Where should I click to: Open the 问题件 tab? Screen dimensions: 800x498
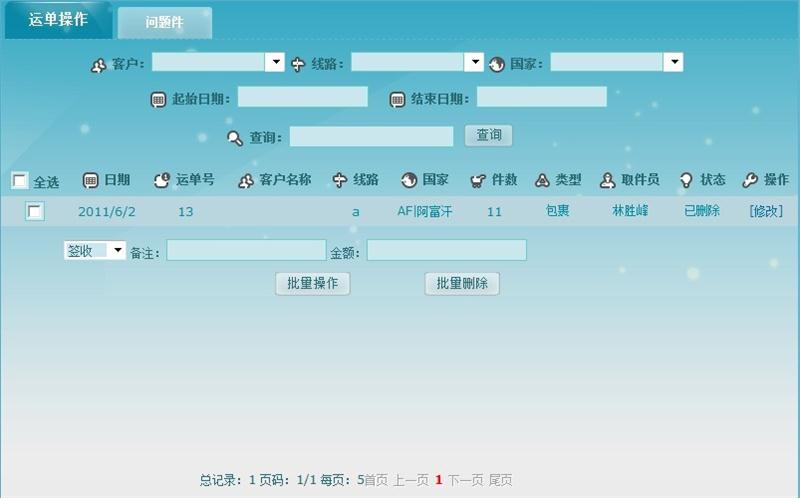(164, 22)
